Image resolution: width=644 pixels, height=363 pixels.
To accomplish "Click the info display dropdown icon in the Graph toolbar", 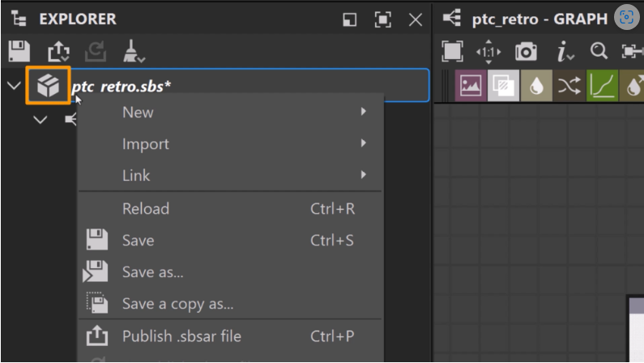I will (565, 52).
